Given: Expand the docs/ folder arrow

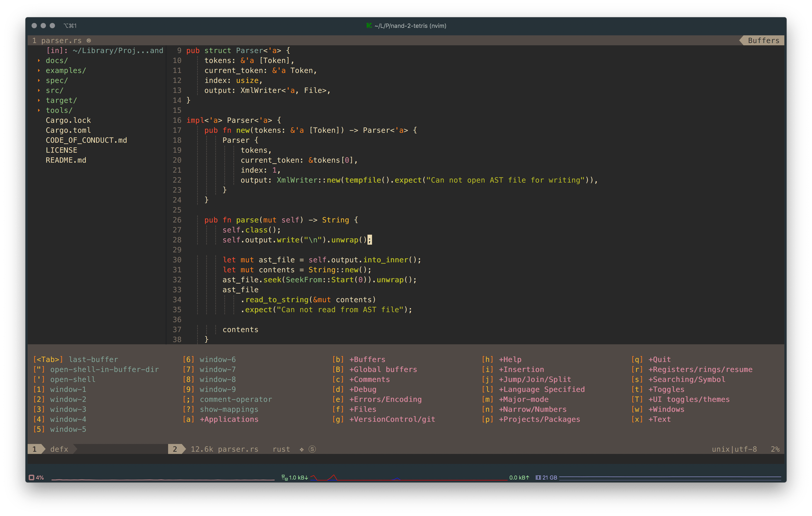Looking at the screenshot, I should click(39, 61).
